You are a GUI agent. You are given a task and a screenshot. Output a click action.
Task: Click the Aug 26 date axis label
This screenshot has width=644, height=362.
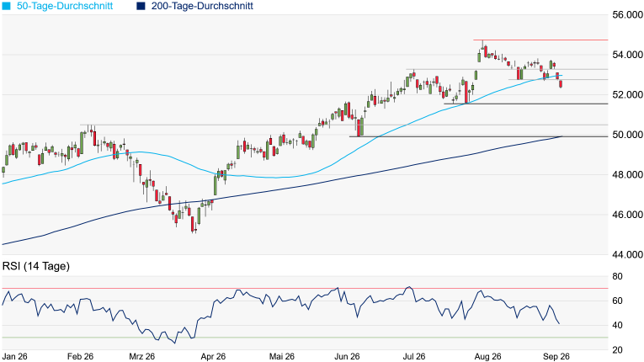pyautogui.click(x=487, y=356)
